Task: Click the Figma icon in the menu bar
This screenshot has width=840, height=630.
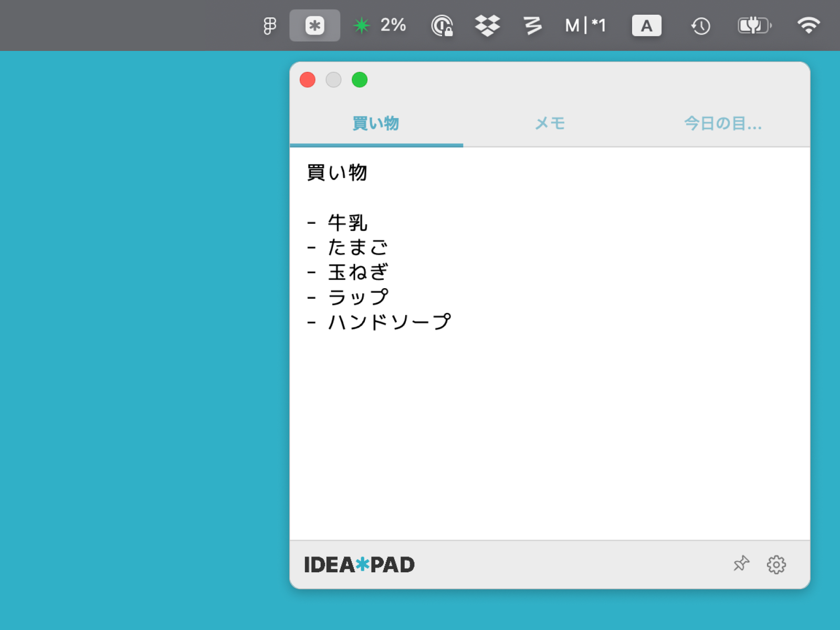Action: 269,25
